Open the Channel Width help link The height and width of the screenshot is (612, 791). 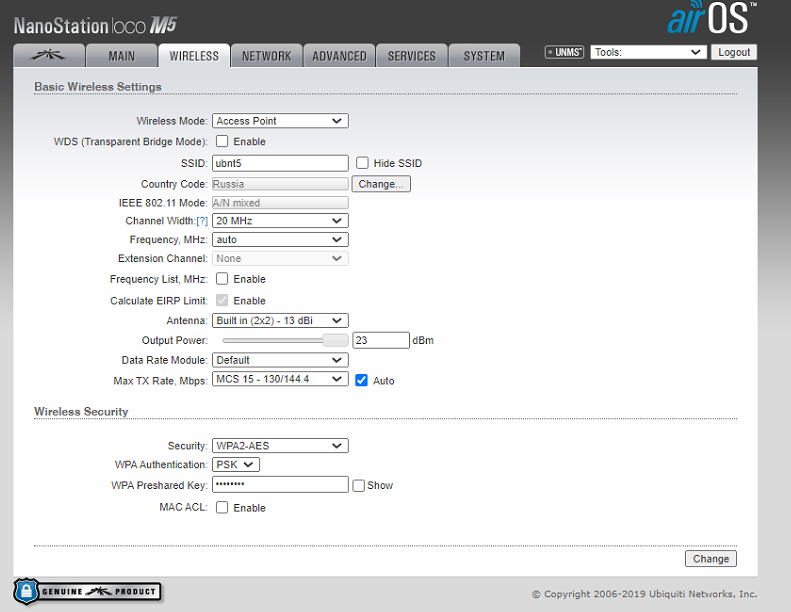click(202, 221)
